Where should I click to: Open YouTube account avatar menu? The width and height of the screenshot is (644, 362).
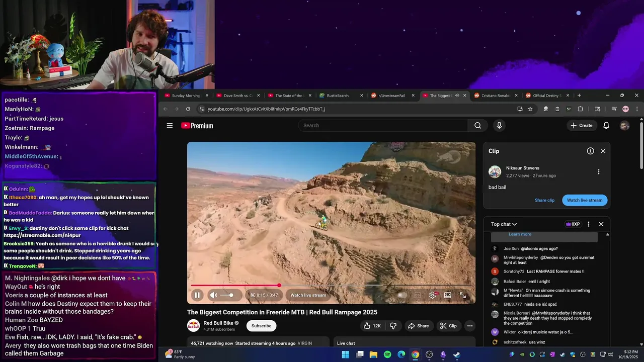tap(624, 126)
